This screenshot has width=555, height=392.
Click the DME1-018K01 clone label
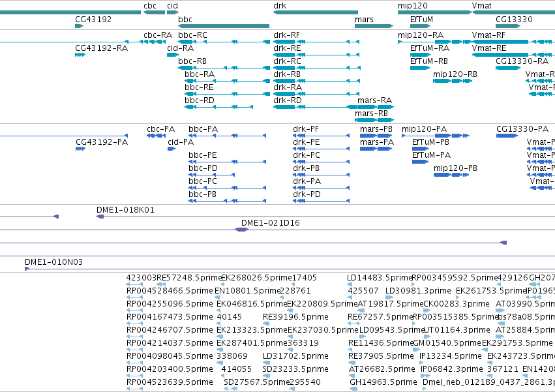(x=125, y=210)
